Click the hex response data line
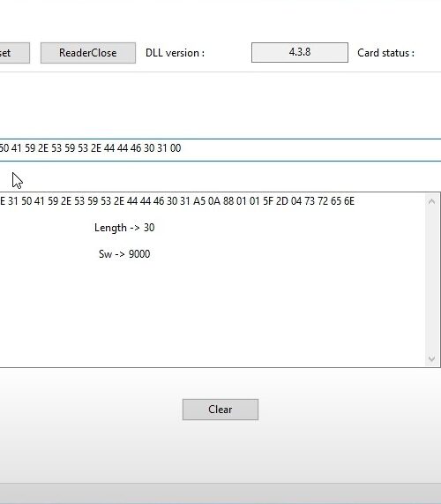The image size is (441, 504). pyautogui.click(x=177, y=201)
